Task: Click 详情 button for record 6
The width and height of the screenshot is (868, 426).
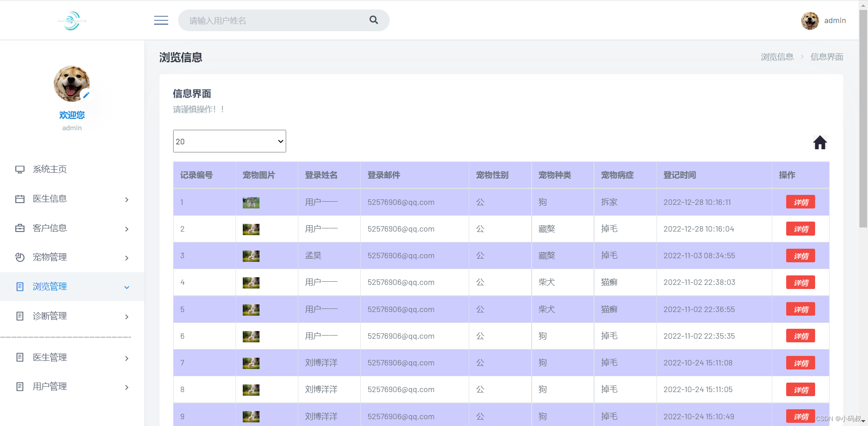Action: [x=801, y=336]
